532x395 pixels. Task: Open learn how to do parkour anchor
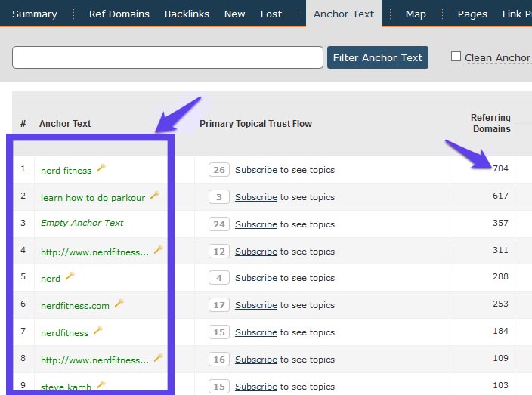pos(93,198)
